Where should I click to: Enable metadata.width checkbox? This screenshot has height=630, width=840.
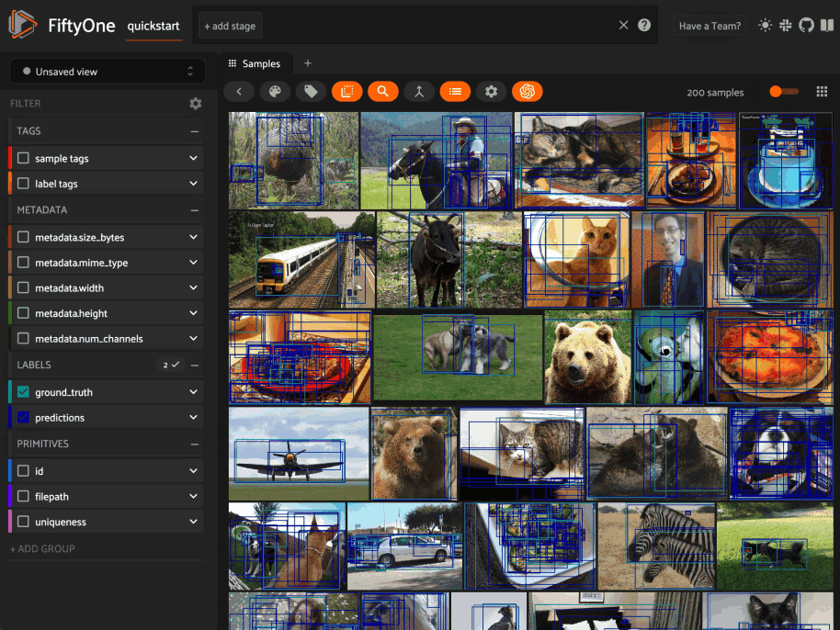tap(23, 287)
